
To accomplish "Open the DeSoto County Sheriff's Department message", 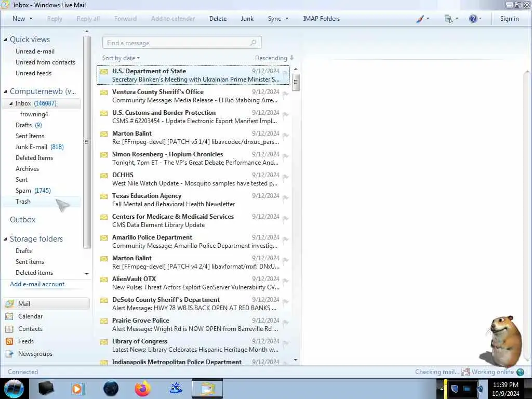I will click(193, 303).
